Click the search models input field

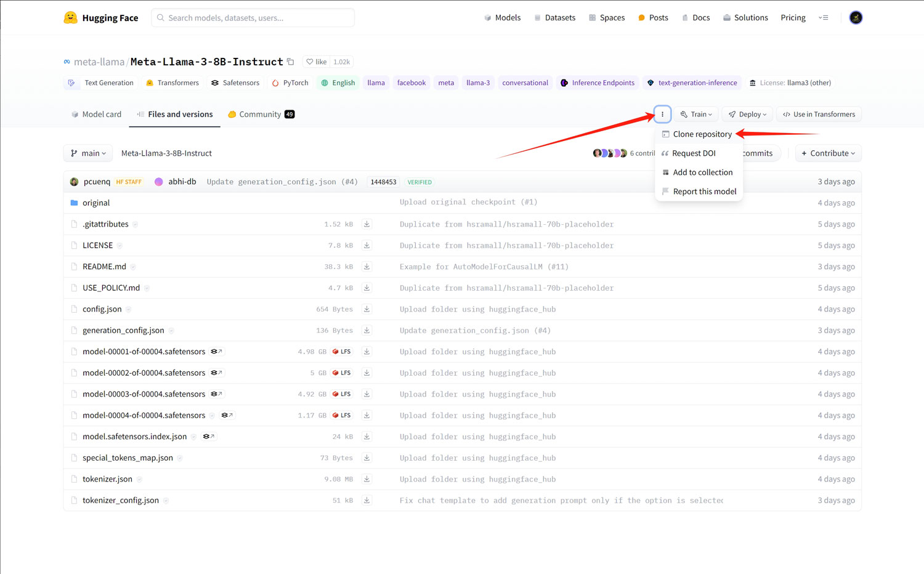[253, 18]
